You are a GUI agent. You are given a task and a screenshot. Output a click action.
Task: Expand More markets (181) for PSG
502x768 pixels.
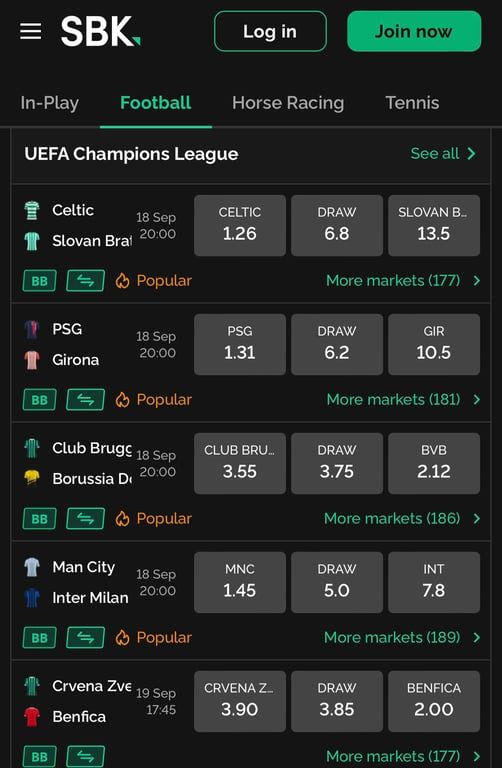tap(404, 400)
